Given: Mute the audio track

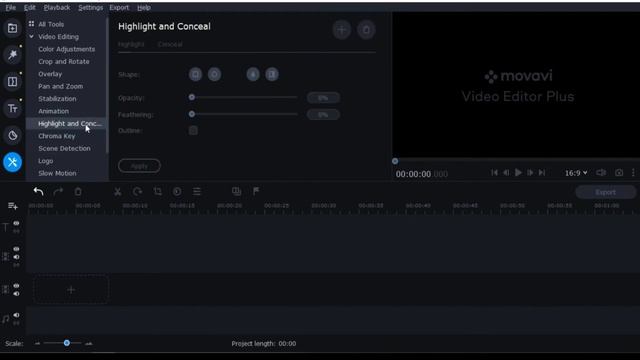Looking at the screenshot, I should point(16,315).
